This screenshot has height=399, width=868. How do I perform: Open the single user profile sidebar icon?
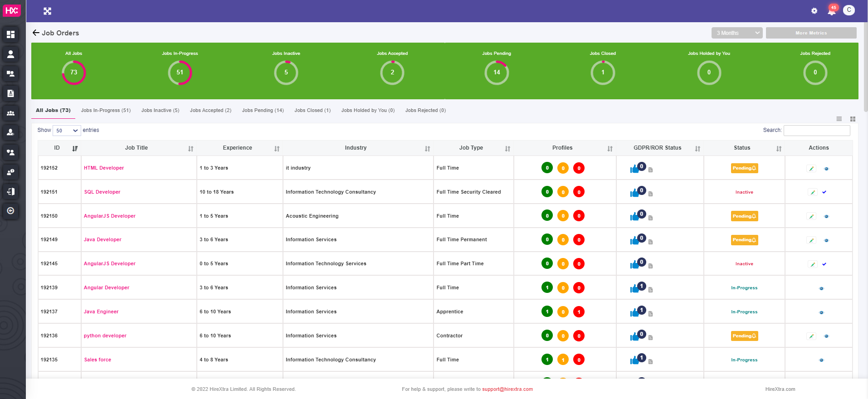click(10, 54)
